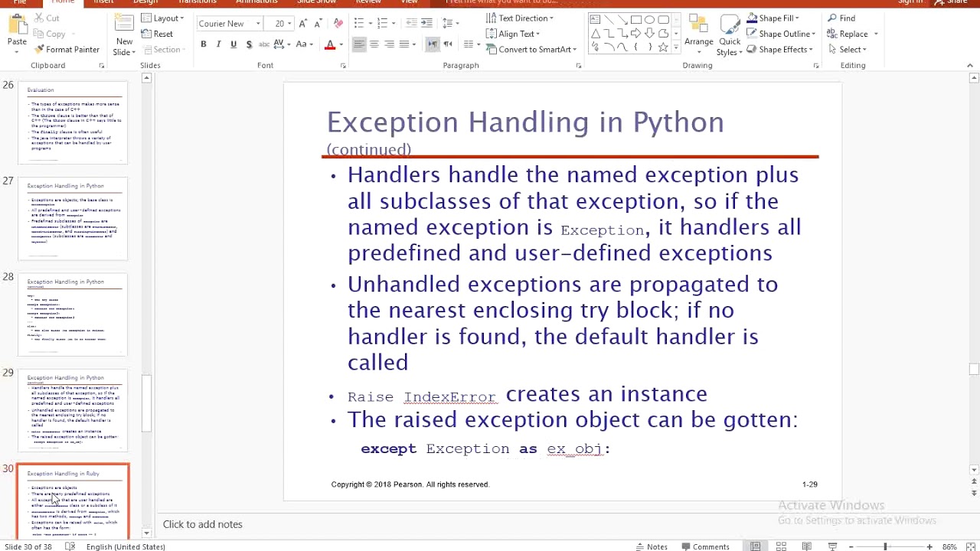Open Convert to SmartArt dropdown

click(531, 49)
